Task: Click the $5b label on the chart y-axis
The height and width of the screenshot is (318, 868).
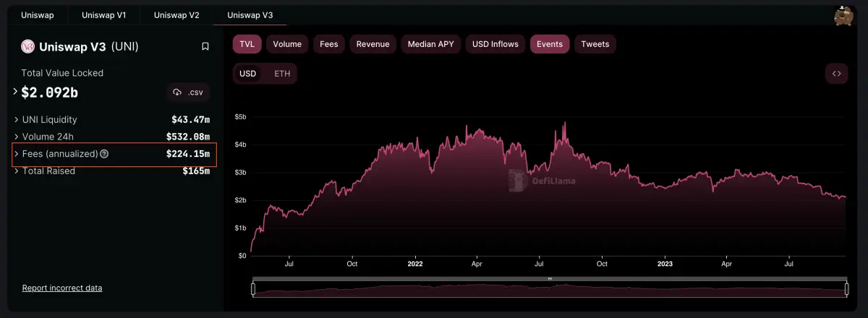Action: (x=241, y=116)
